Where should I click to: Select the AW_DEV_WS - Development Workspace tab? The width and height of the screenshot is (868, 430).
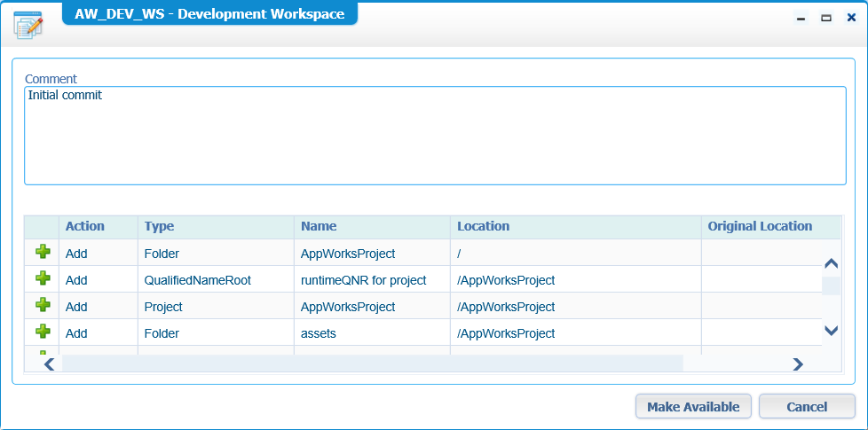209,14
